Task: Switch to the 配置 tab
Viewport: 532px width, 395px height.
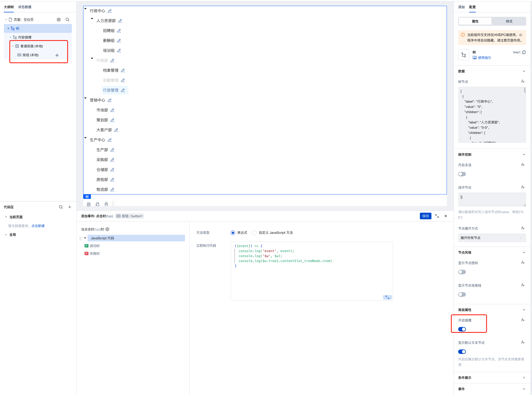Action: pos(472,7)
